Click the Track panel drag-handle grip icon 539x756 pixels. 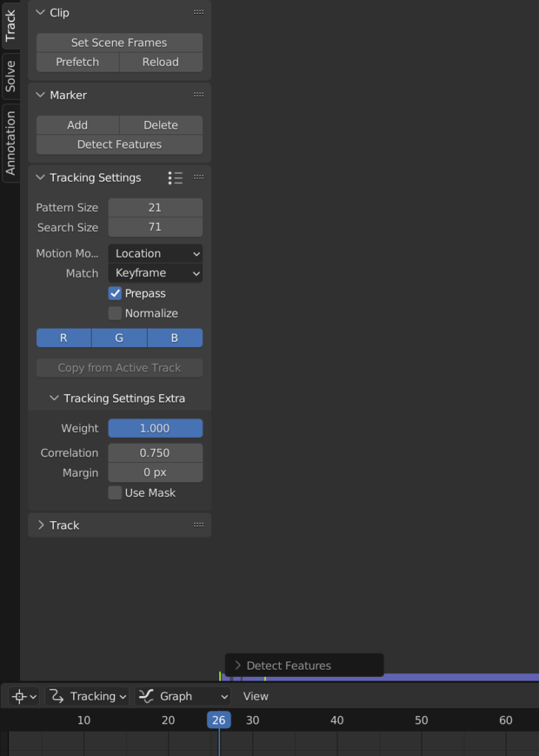tap(199, 525)
